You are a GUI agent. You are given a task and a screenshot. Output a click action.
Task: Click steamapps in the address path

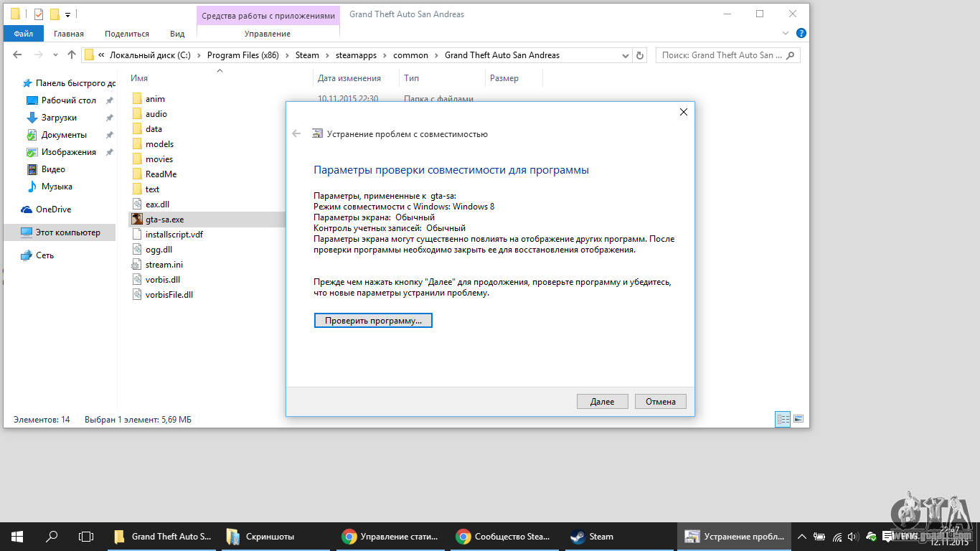356,55
